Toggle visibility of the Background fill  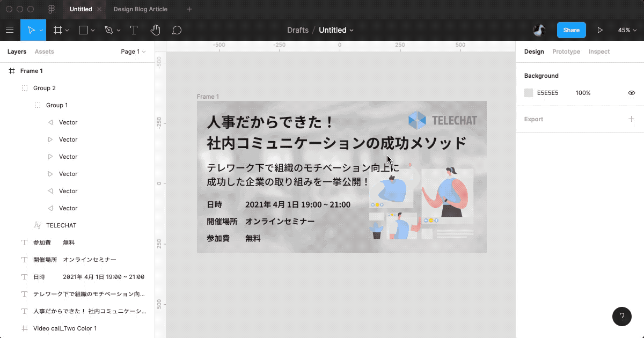click(x=632, y=93)
